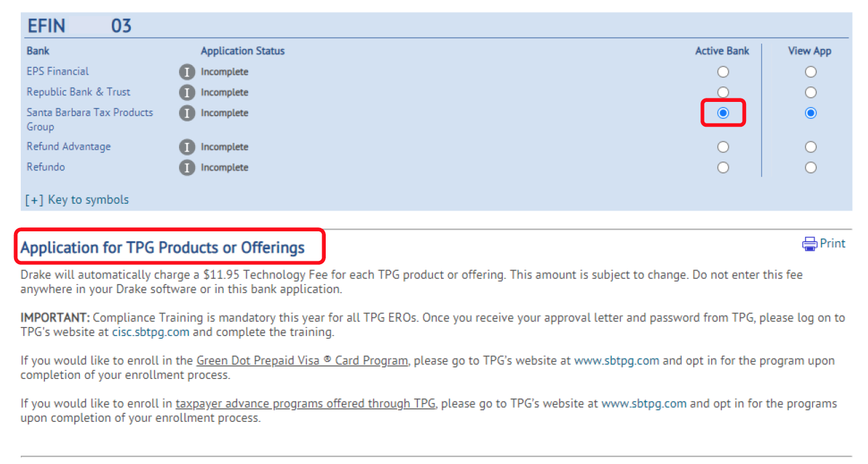This screenshot has height=464, width=868.
Task: Set EPS Financial as Active Bank
Action: point(723,72)
